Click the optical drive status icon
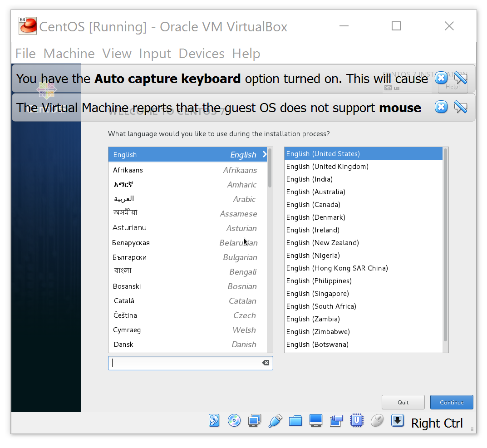Viewport: 487px width, 448px height. 234,421
